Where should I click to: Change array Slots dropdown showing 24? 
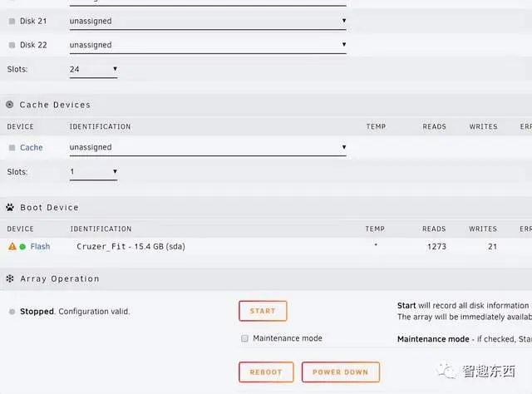click(93, 69)
